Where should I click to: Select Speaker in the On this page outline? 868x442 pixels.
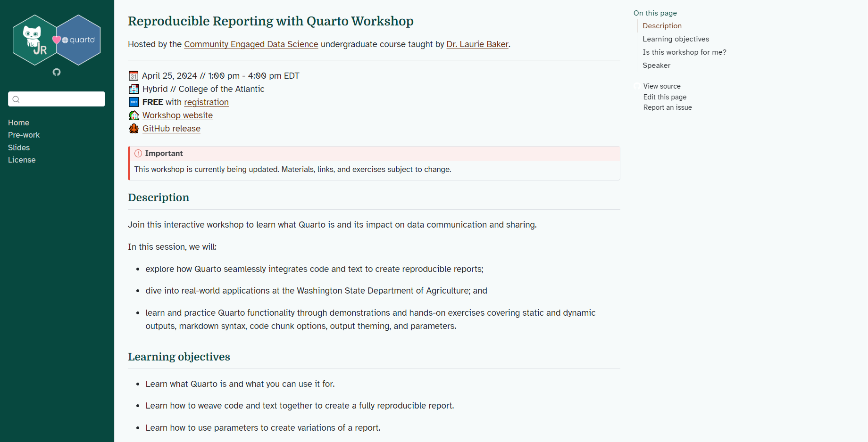(x=656, y=65)
